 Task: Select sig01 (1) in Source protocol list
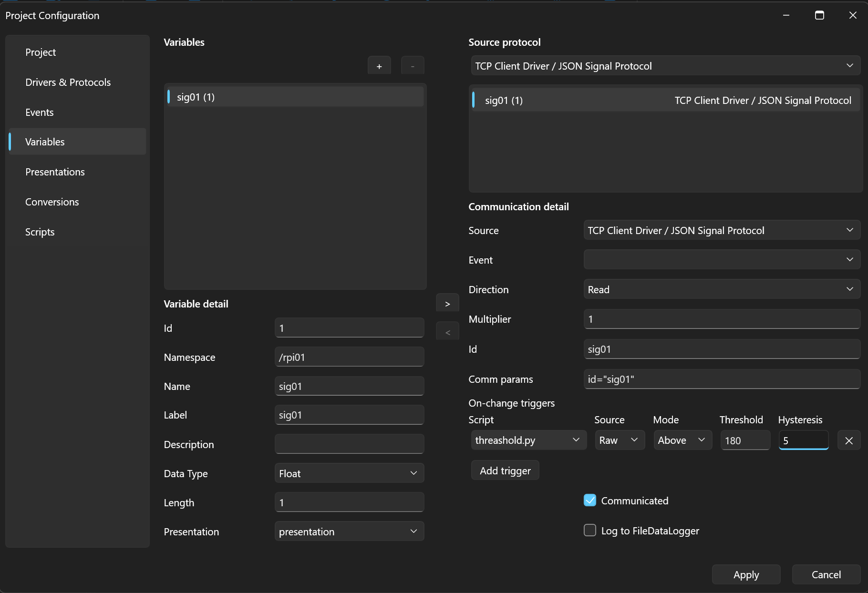tap(666, 100)
